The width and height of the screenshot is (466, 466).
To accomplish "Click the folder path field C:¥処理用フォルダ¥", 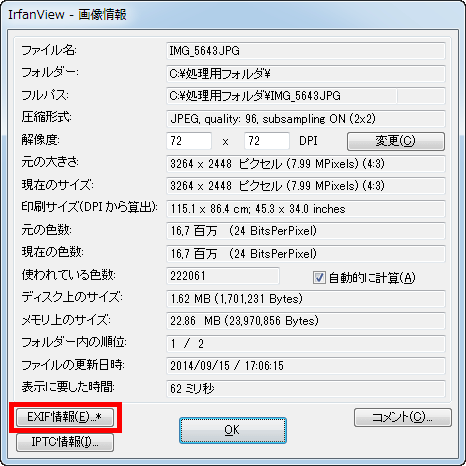I will (306, 74).
